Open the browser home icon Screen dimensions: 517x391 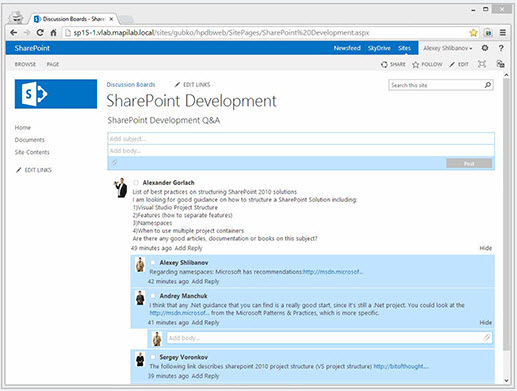click(x=53, y=33)
